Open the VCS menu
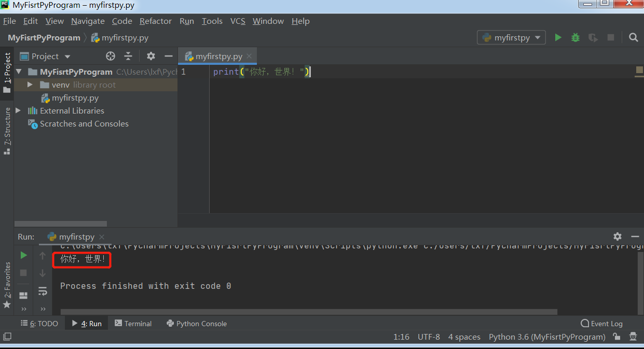 [x=238, y=21]
